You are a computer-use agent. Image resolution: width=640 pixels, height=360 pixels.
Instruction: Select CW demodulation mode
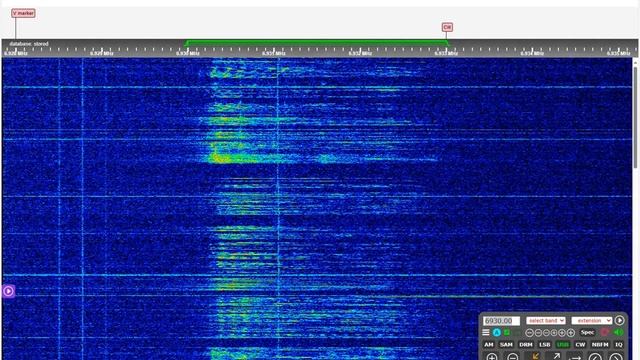click(x=580, y=344)
